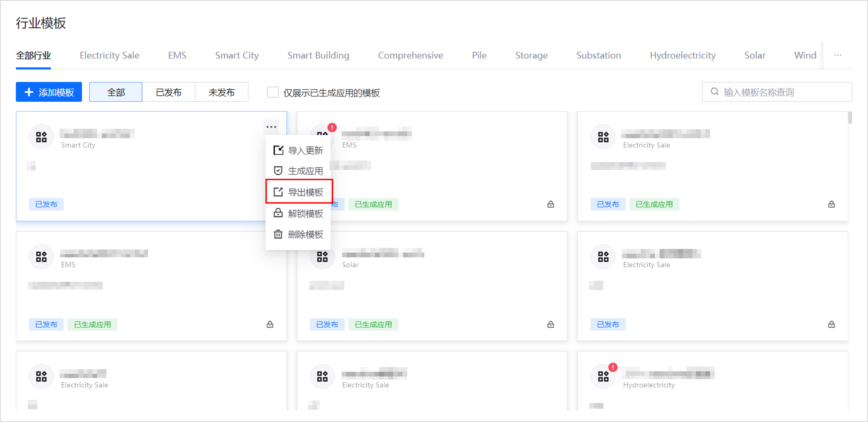
Task: Click the Hydroelectricity card label
Action: (649, 385)
